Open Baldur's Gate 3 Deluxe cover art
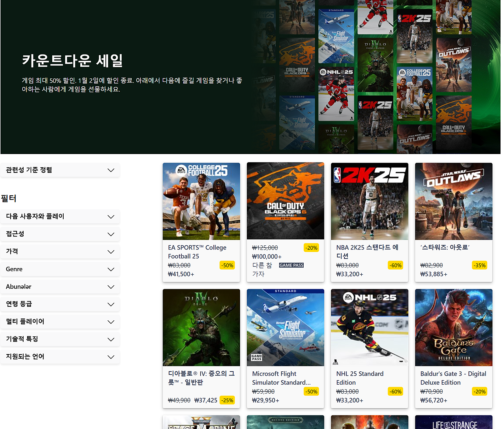This screenshot has width=504, height=429. point(454,328)
